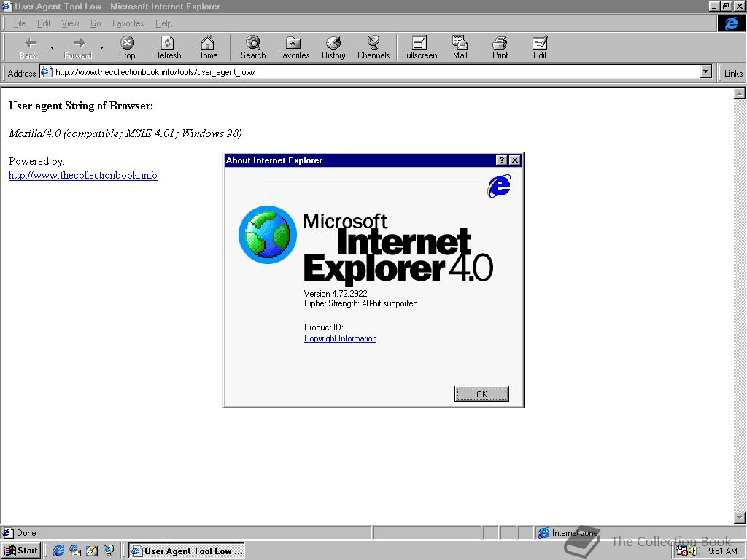The width and height of the screenshot is (747, 560).
Task: Click OK in About Internet Explorer dialog
Action: [481, 394]
